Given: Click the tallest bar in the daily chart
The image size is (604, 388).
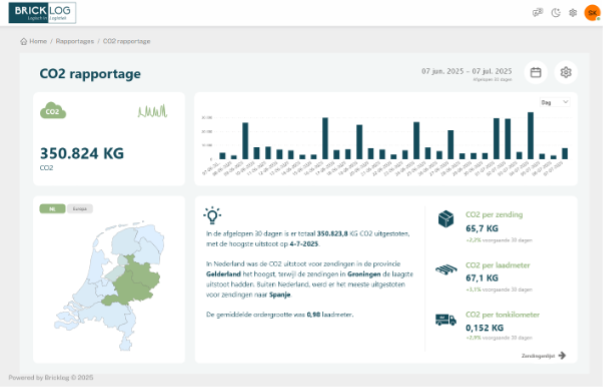Looking at the screenshot, I should [x=530, y=136].
